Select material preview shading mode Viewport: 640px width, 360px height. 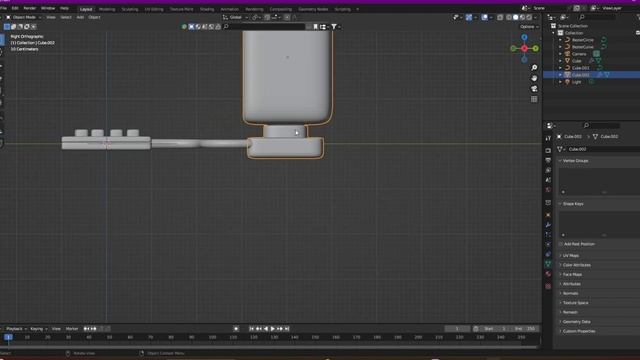[522, 17]
